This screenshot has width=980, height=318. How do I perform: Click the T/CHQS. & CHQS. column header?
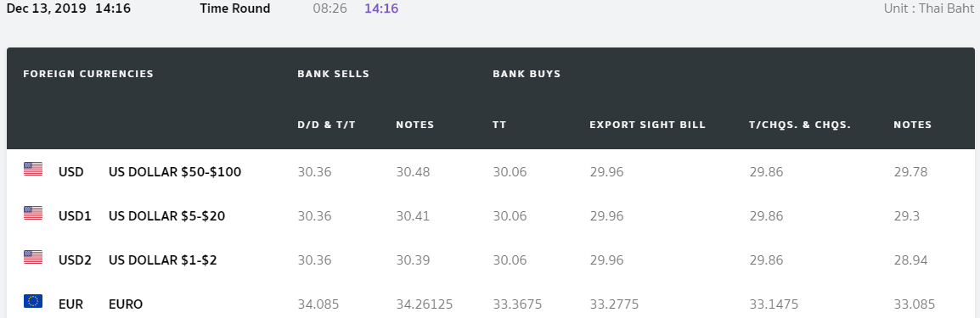800,125
